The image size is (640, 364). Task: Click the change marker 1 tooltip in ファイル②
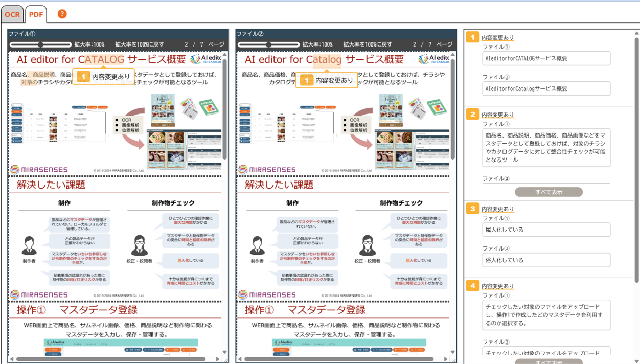[x=327, y=80]
